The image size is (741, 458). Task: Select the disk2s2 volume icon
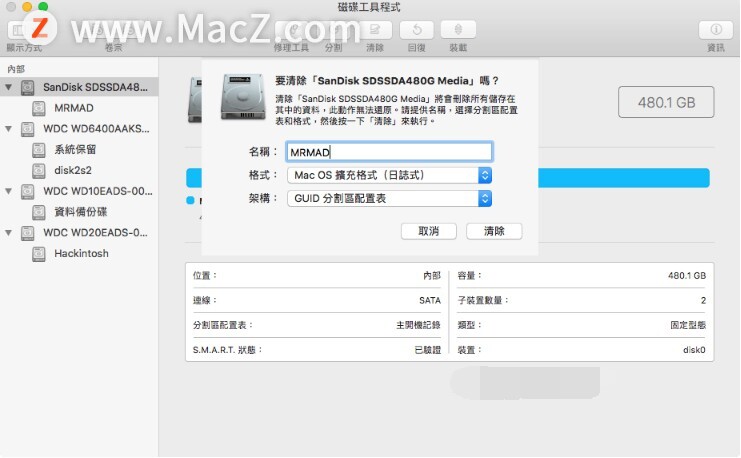pos(39,170)
